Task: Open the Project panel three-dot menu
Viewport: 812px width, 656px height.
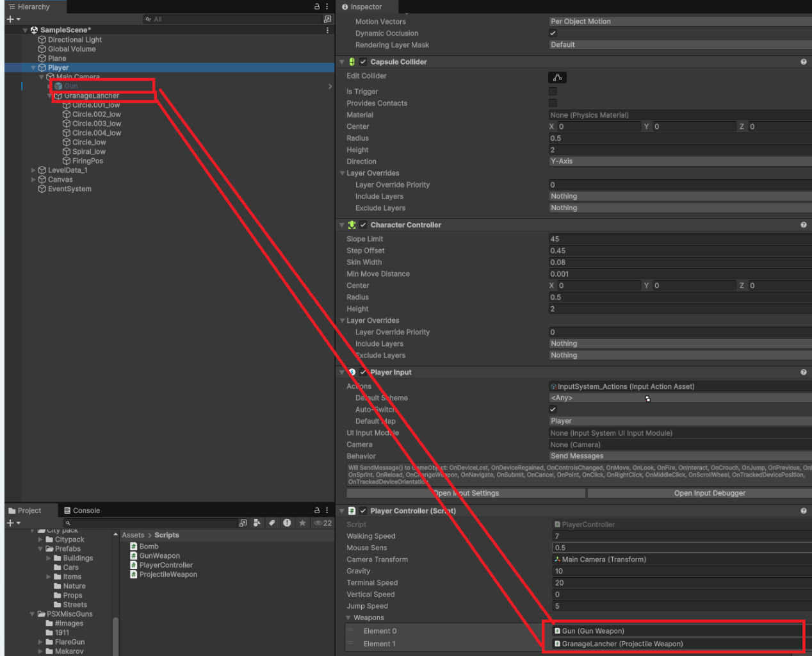Action: (327, 511)
